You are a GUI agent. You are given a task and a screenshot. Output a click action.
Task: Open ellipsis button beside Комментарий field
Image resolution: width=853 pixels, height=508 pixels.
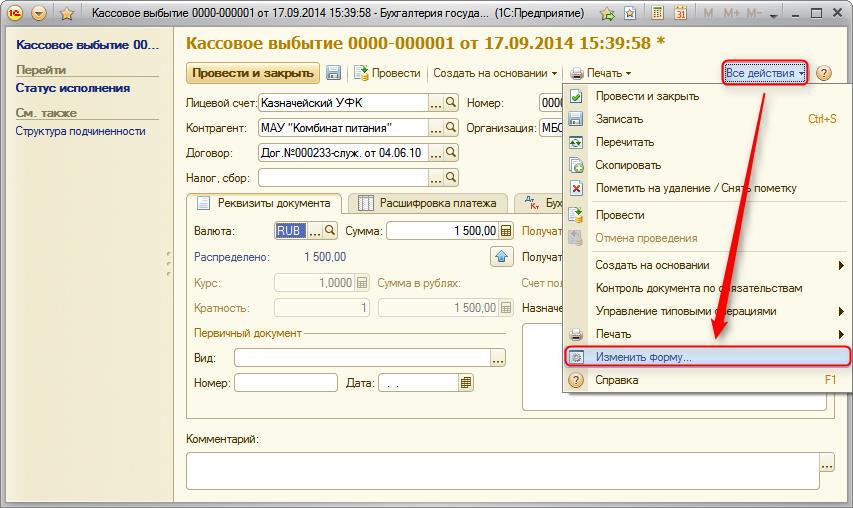coord(827,463)
